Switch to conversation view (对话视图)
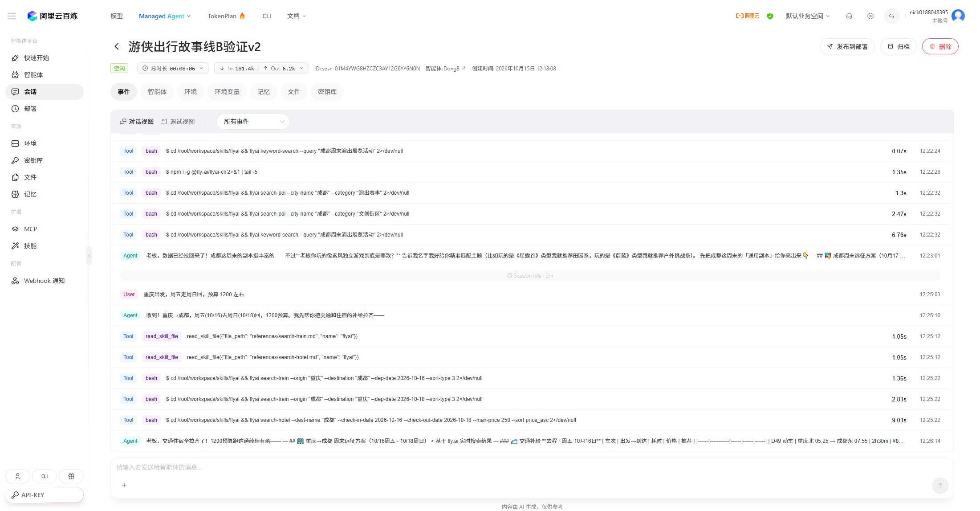This screenshot has height=511, width=980. 137,122
